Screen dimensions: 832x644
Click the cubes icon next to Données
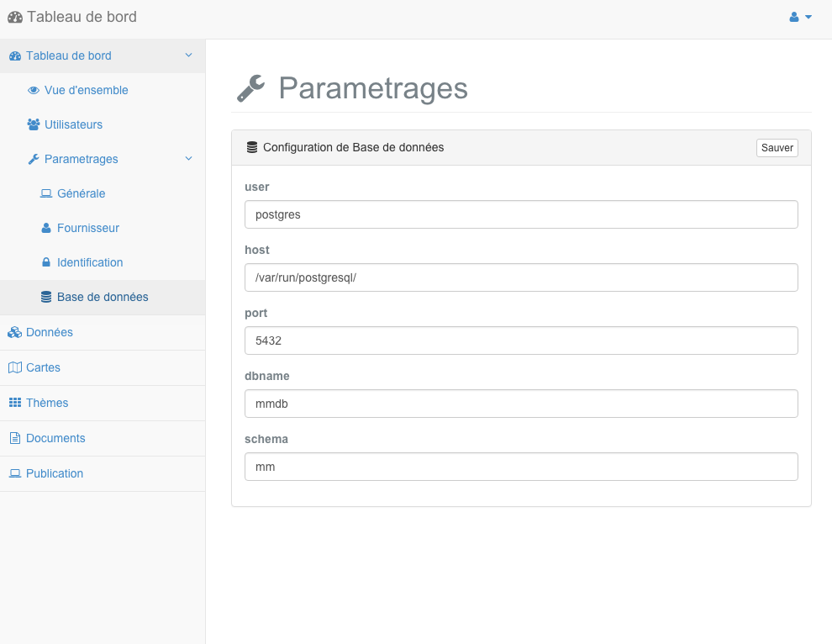[15, 332]
